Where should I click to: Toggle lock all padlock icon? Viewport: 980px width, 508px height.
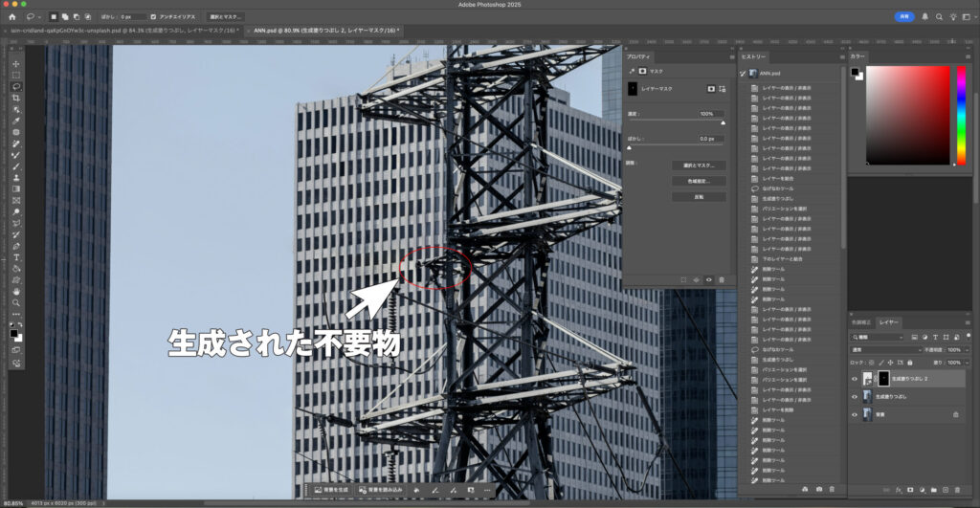[x=910, y=363]
